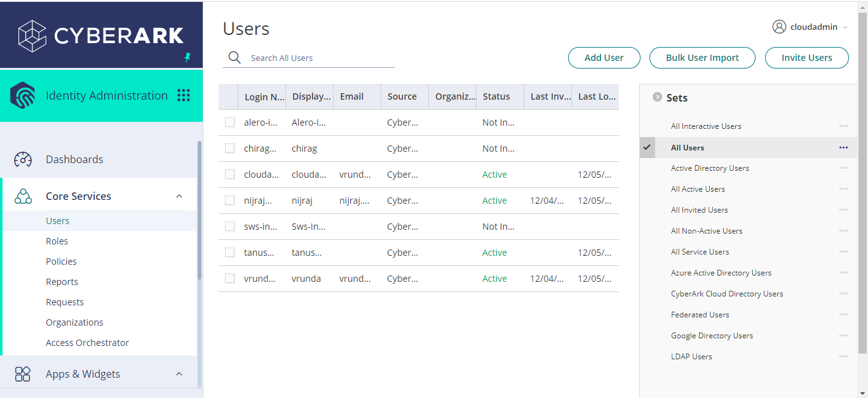Sort by Display Name column header
This screenshot has height=398, width=868.
309,96
